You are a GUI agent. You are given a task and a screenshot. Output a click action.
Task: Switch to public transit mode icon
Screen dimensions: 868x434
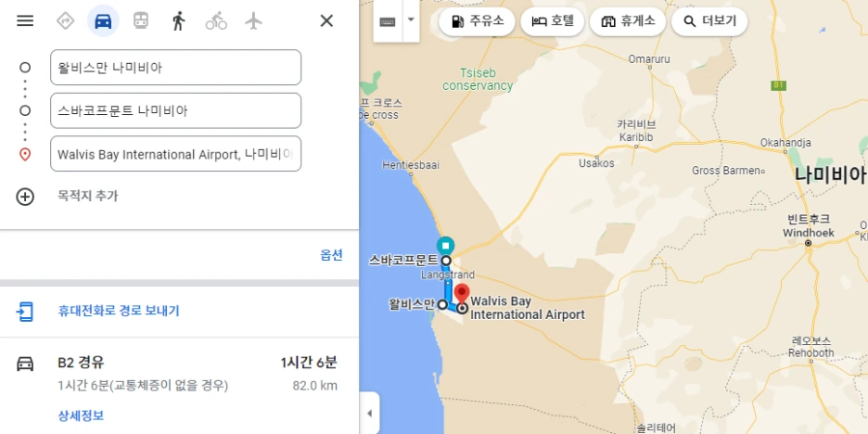click(141, 21)
